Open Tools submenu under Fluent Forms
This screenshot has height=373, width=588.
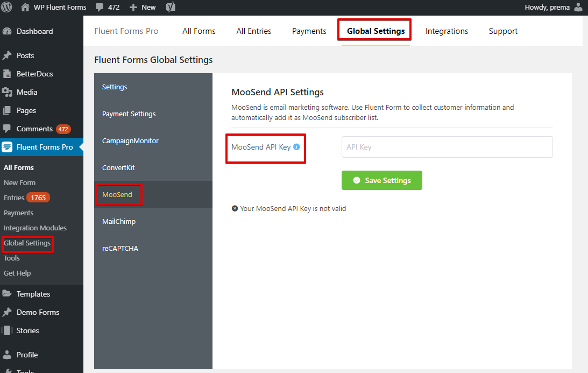coord(12,258)
